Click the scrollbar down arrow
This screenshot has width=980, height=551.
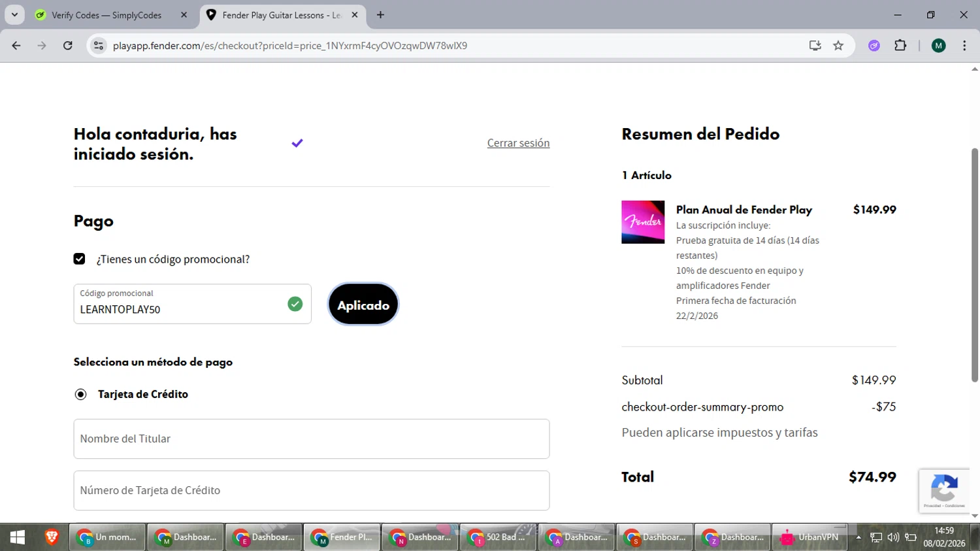[x=975, y=516]
